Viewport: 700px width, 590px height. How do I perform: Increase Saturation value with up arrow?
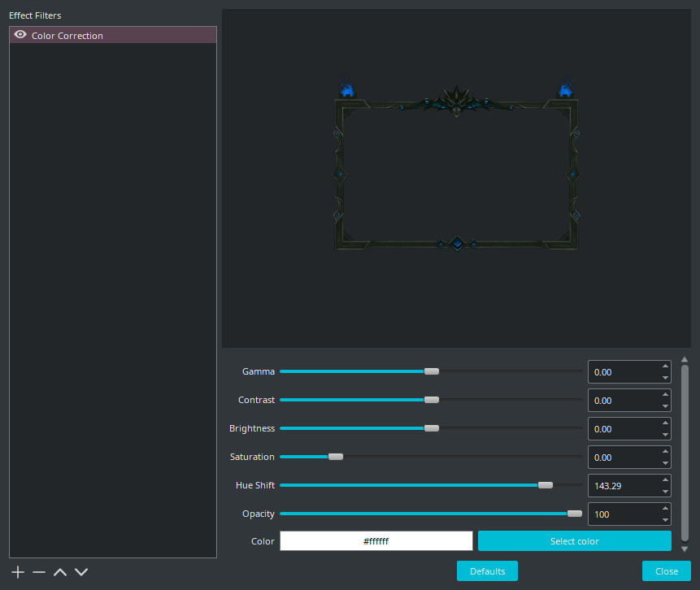[x=665, y=451]
